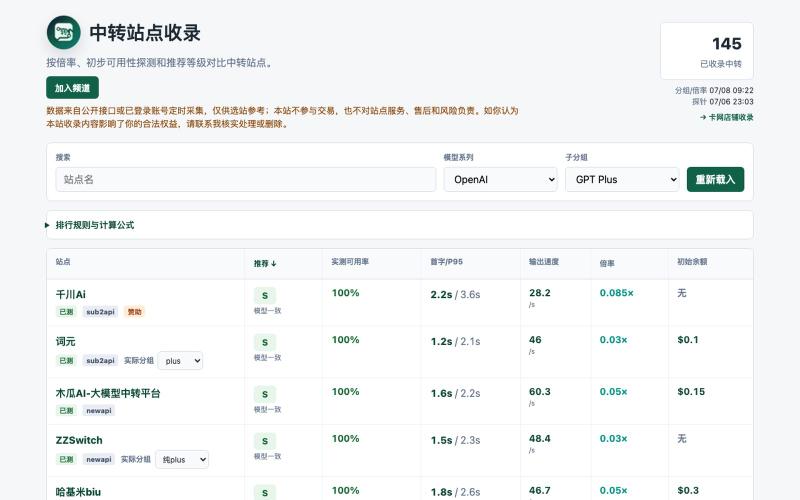Click the $0.1 initial balance for 词元
The height and width of the screenshot is (500, 800).
(688, 340)
